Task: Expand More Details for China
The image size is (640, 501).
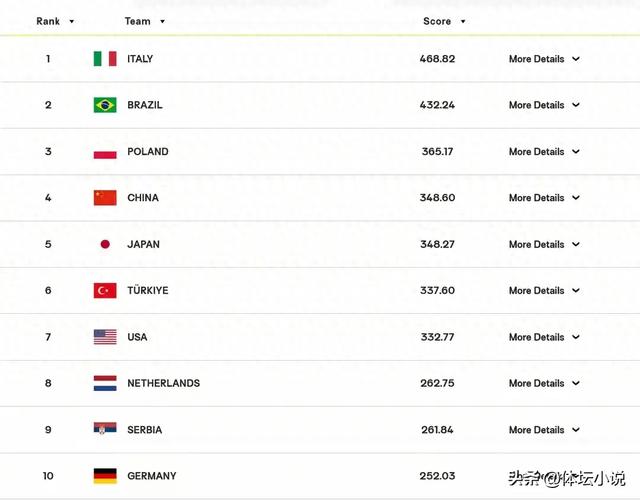Action: point(544,198)
